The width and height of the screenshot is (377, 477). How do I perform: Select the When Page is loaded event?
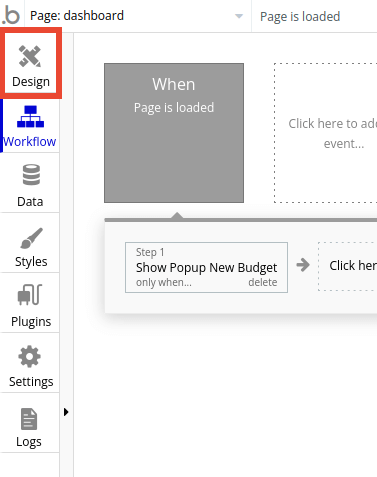point(174,133)
